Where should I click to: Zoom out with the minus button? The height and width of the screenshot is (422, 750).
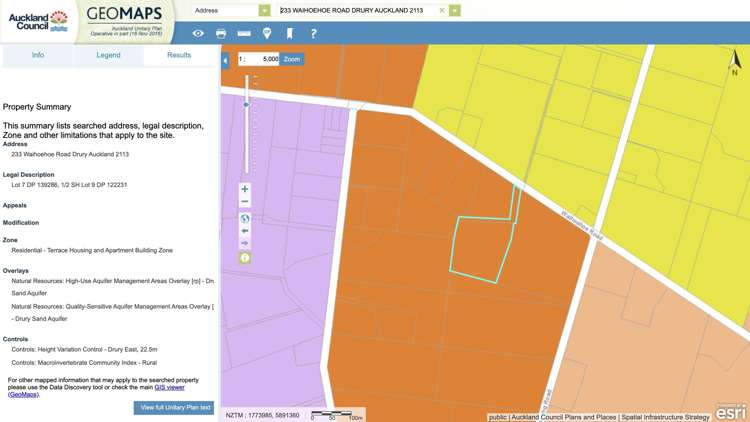244,201
